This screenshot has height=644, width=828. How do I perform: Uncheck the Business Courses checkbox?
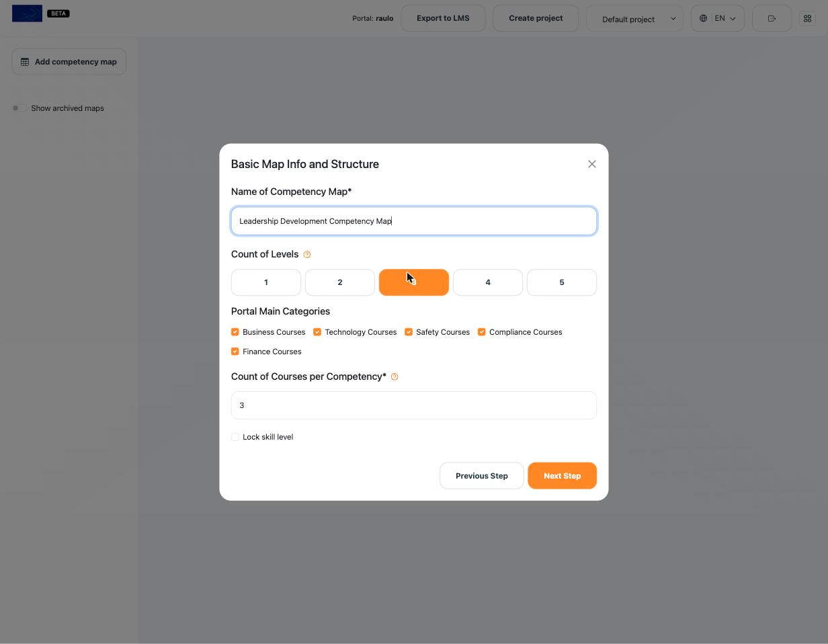click(235, 332)
